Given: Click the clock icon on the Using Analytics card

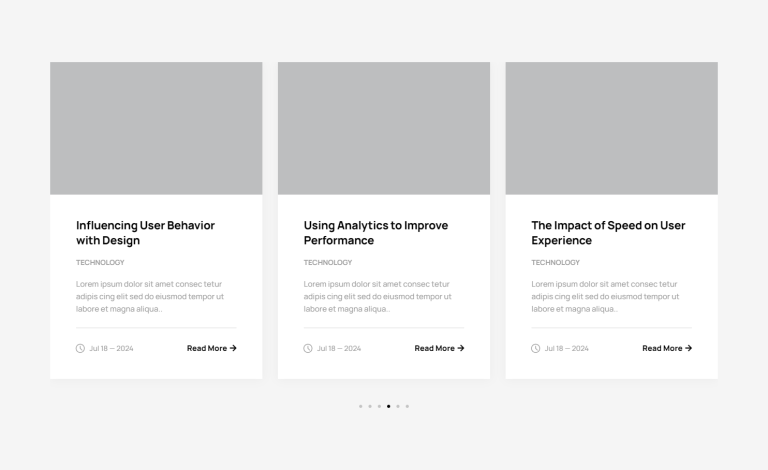Looking at the screenshot, I should tap(308, 348).
